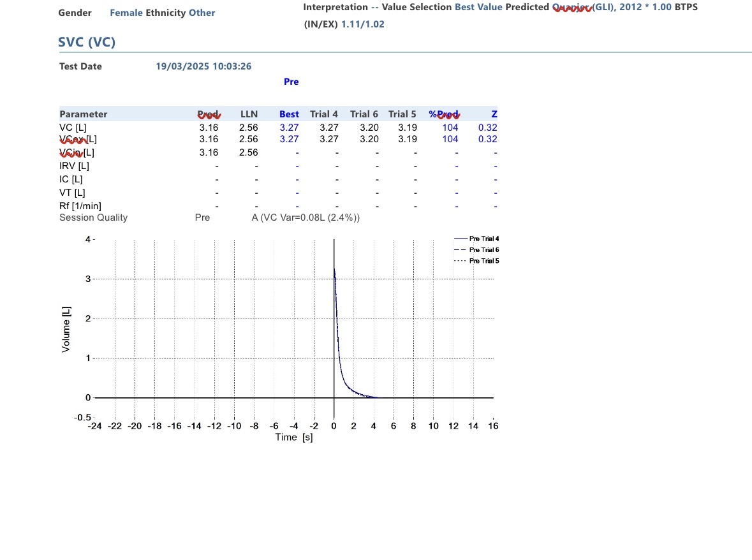Click the IC [L] row label
Viewport: 752px width, 560px height.
(x=71, y=179)
